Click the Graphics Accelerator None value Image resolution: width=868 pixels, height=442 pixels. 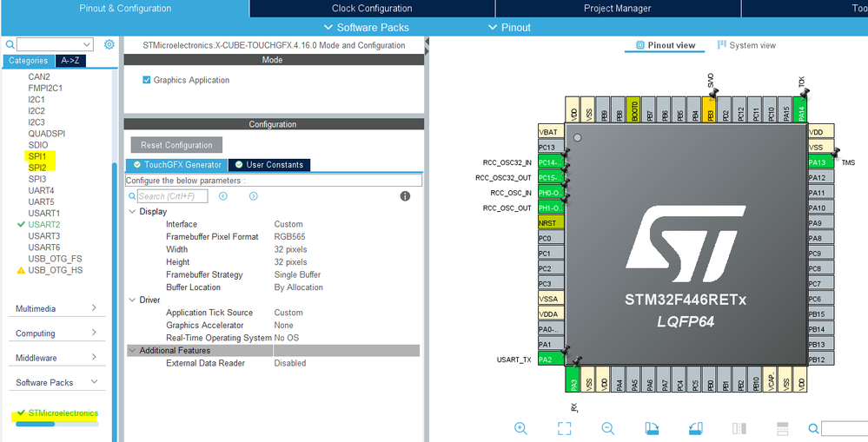[x=283, y=326]
